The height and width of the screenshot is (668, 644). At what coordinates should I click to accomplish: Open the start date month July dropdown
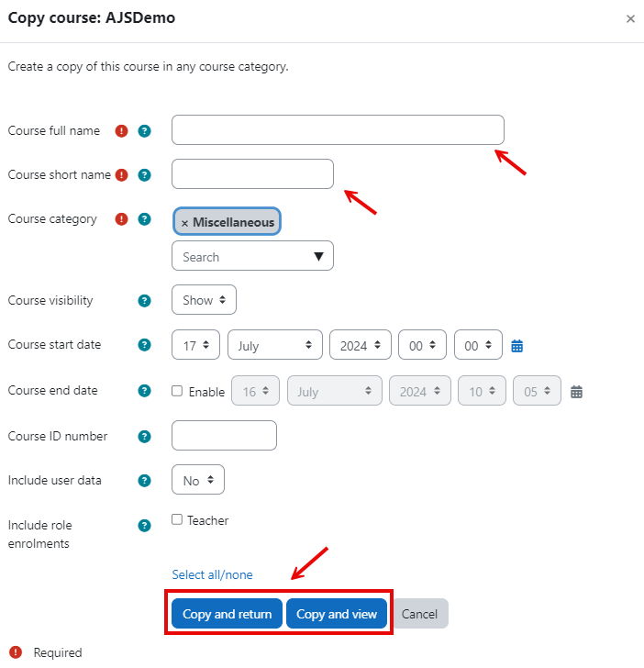274,345
